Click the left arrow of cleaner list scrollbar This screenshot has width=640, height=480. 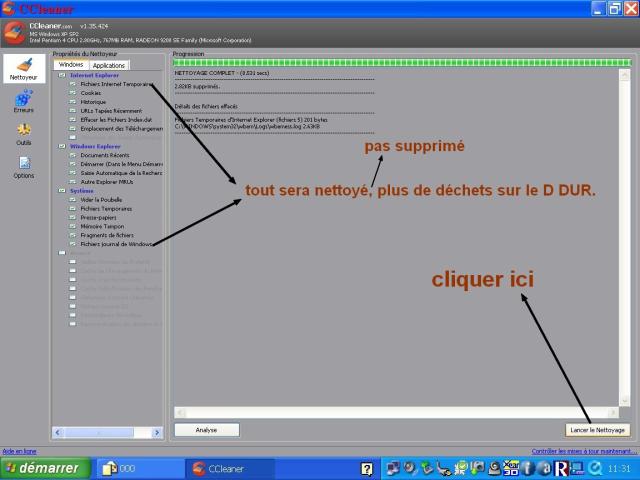(x=58, y=432)
